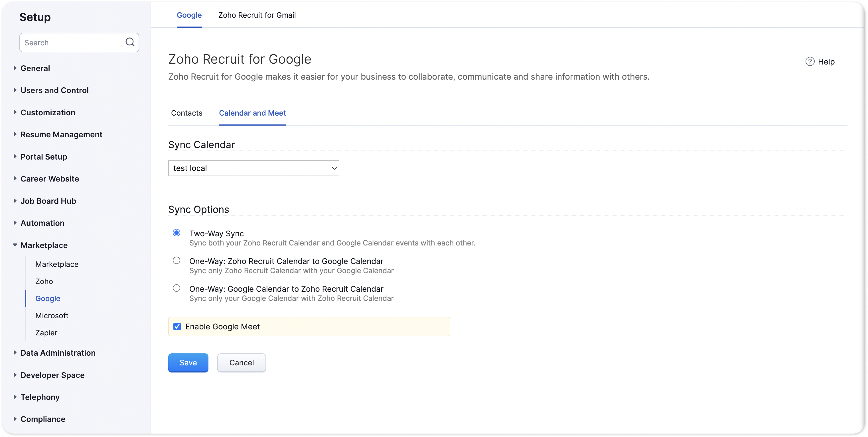Screen dimensions: 868x437
Task: Click the Help question mark icon
Action: tap(810, 61)
